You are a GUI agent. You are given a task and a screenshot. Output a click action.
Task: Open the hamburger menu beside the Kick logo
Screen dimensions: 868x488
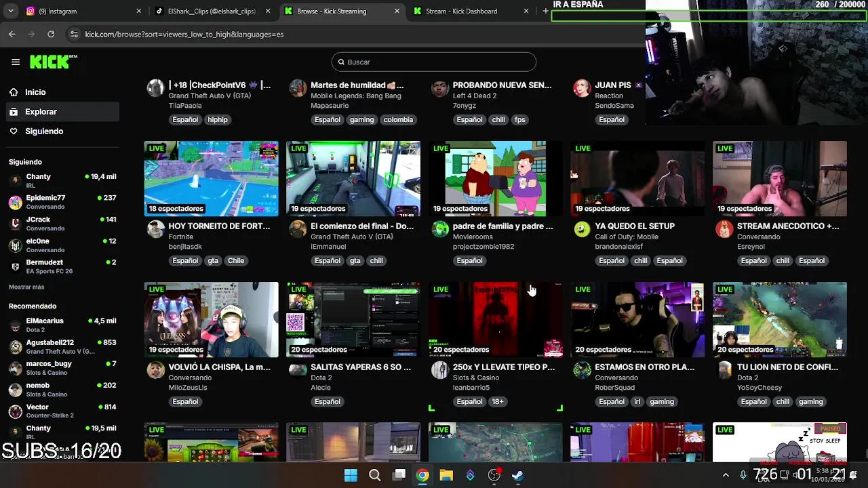point(16,62)
